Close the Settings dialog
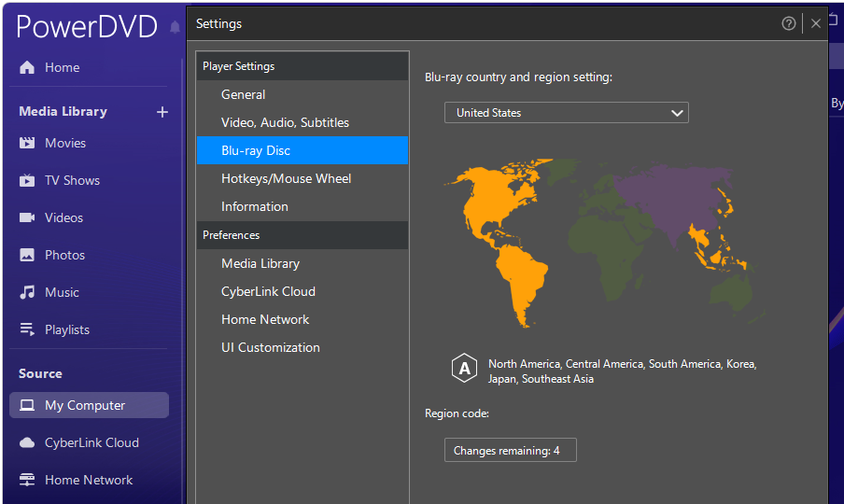 [815, 23]
